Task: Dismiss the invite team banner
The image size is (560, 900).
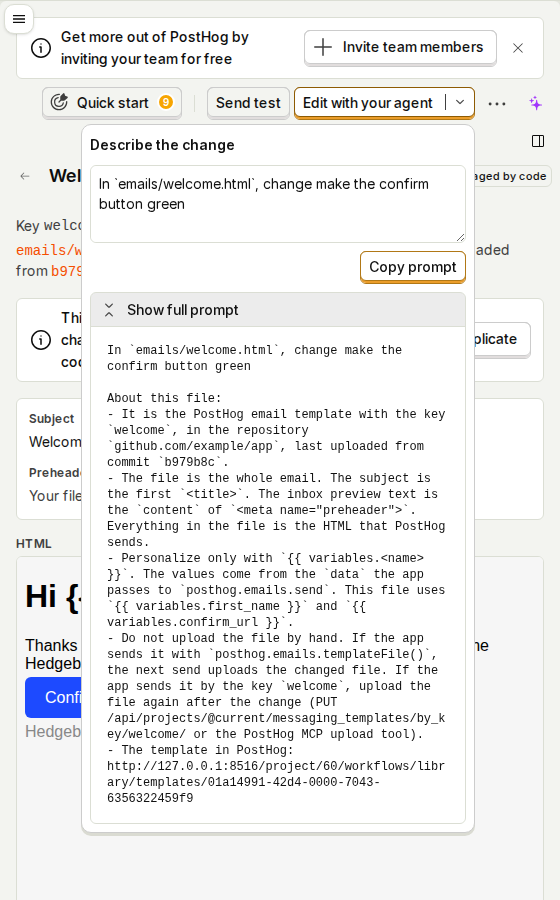Action: (x=518, y=48)
